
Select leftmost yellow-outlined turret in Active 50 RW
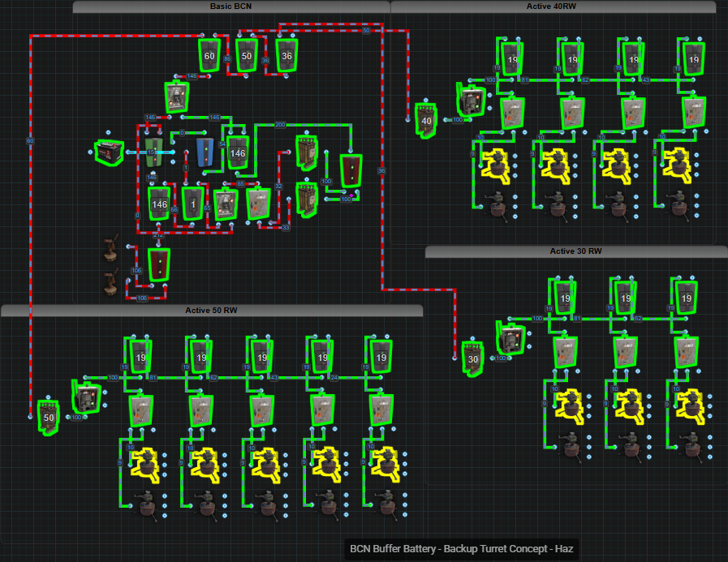click(x=144, y=465)
